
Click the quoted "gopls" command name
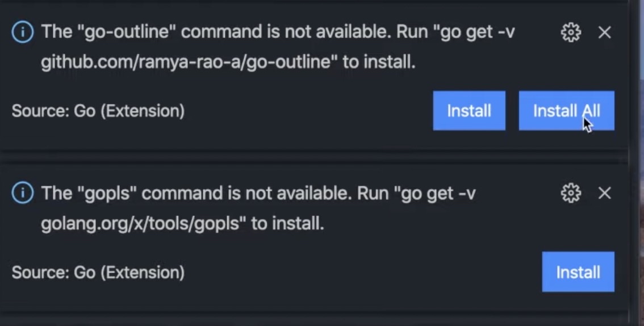click(x=105, y=194)
